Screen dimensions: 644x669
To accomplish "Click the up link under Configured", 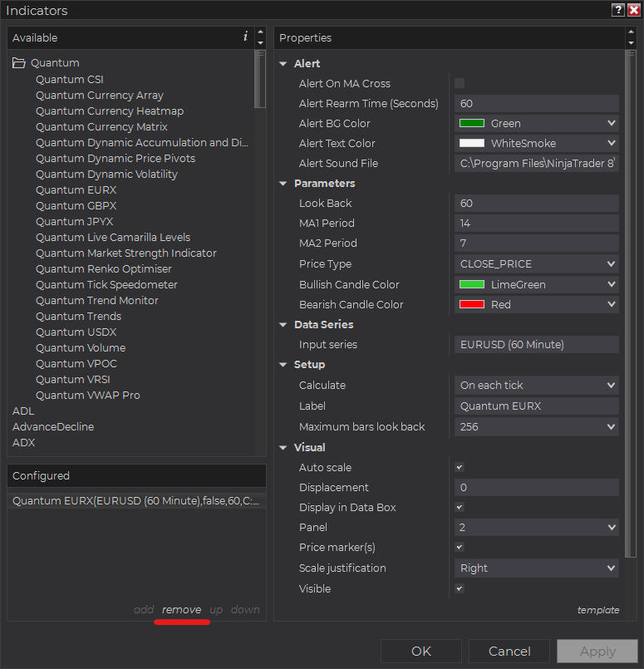I will [x=216, y=610].
